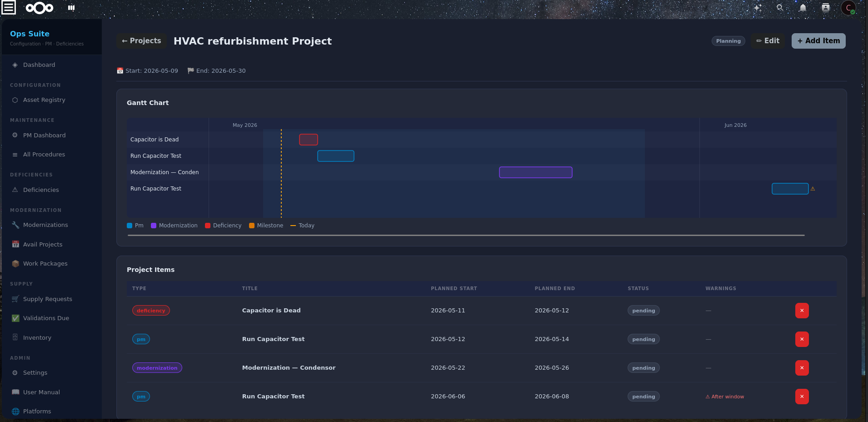Screen dimensions: 868x422
Task: Click the Planning status badge
Action: 728,41
